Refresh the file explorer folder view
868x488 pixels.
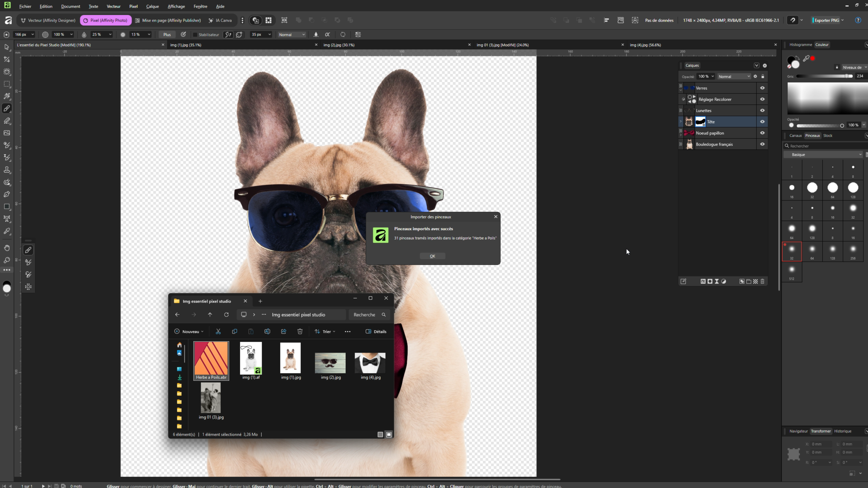pyautogui.click(x=226, y=315)
